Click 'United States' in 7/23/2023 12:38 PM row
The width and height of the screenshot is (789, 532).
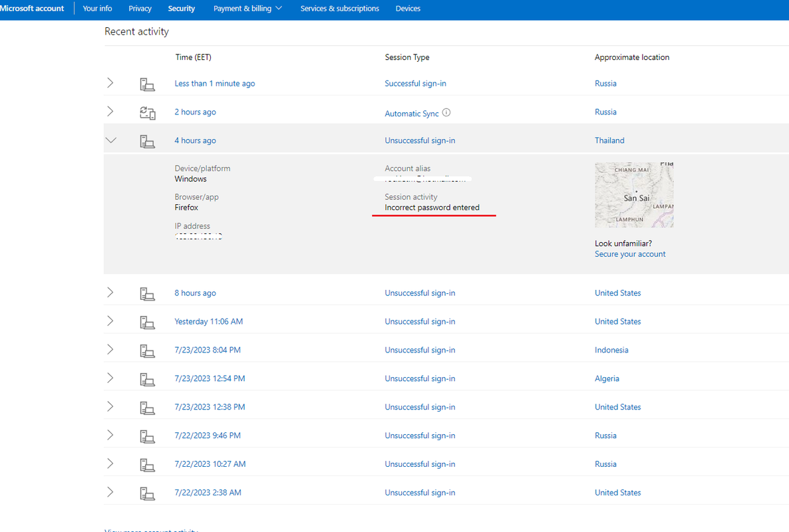pyautogui.click(x=618, y=407)
